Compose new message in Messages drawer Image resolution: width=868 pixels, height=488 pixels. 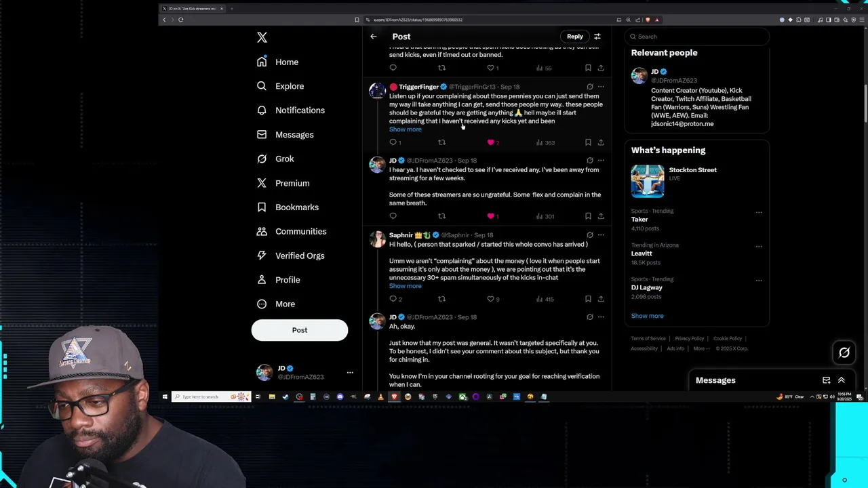pyautogui.click(x=826, y=380)
